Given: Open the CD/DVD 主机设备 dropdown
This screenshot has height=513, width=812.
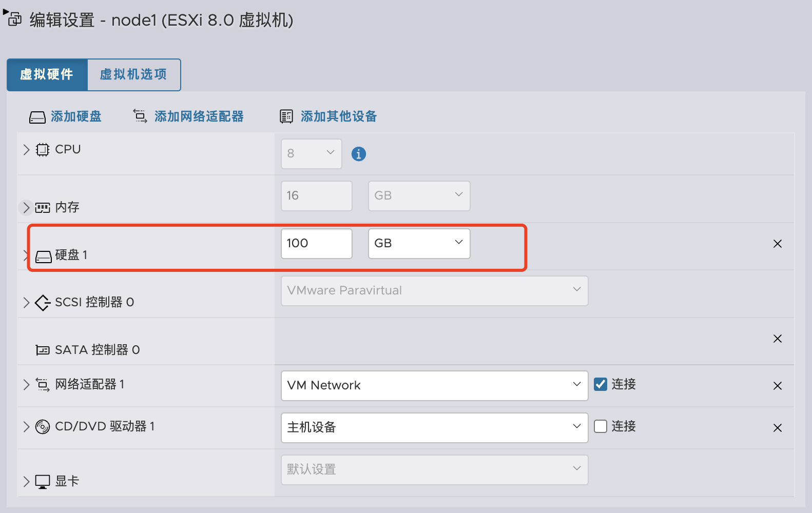Looking at the screenshot, I should pyautogui.click(x=434, y=427).
